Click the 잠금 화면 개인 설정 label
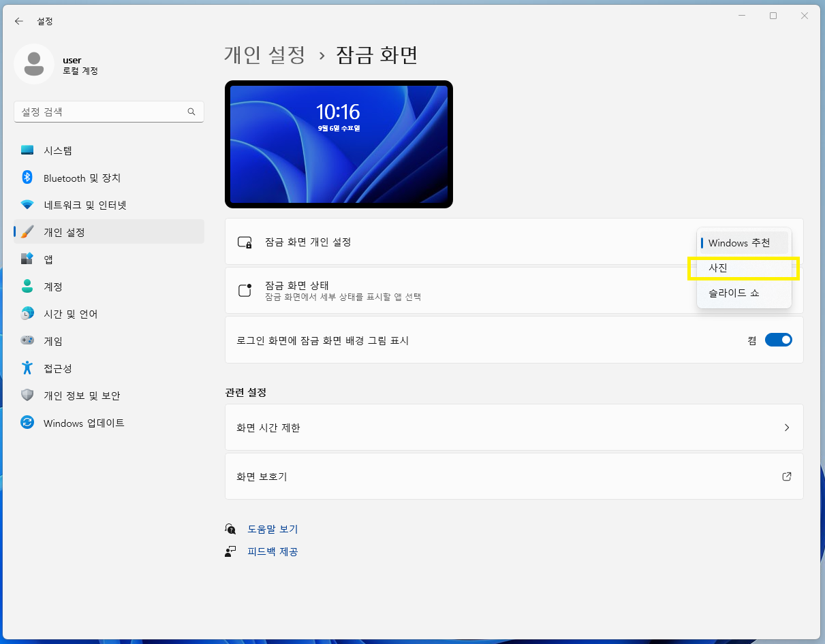 [308, 242]
